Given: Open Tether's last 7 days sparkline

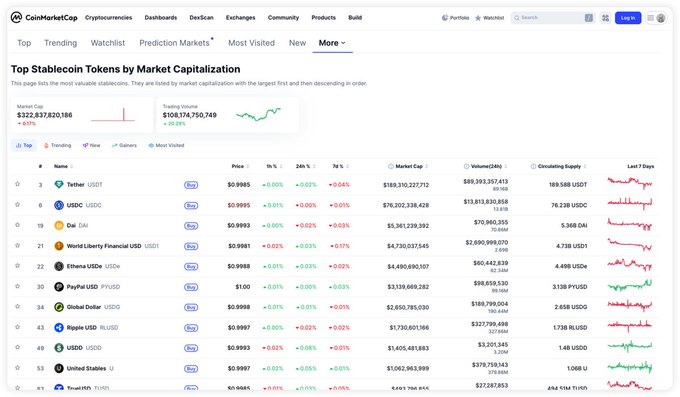Looking at the screenshot, I should [x=630, y=184].
